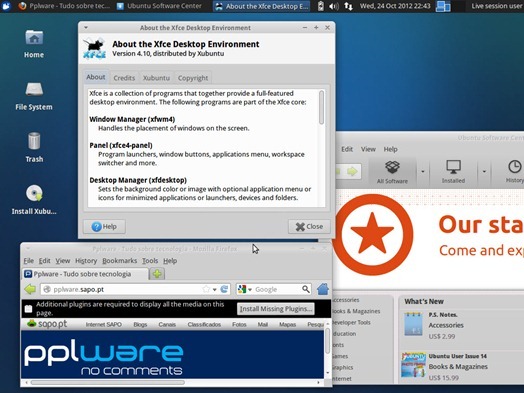Click the Help button in About Xfce

pyautogui.click(x=104, y=227)
